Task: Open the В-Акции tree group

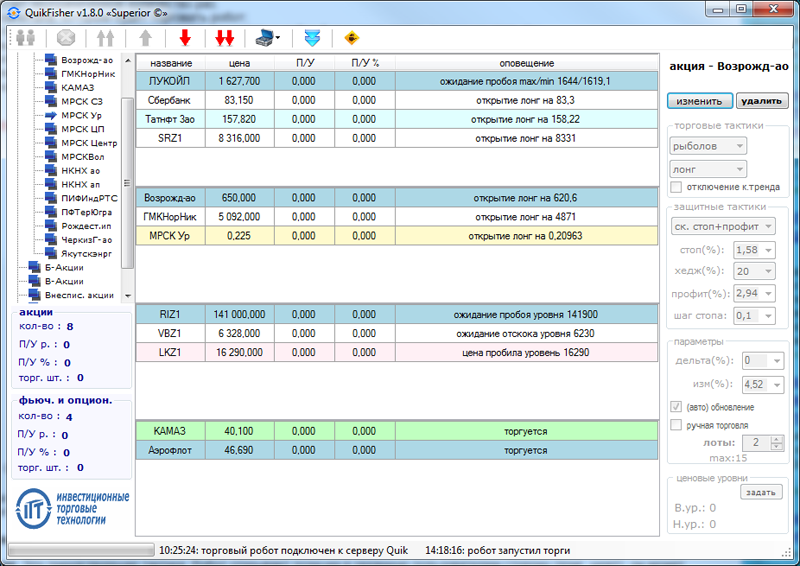Action: click(64, 281)
